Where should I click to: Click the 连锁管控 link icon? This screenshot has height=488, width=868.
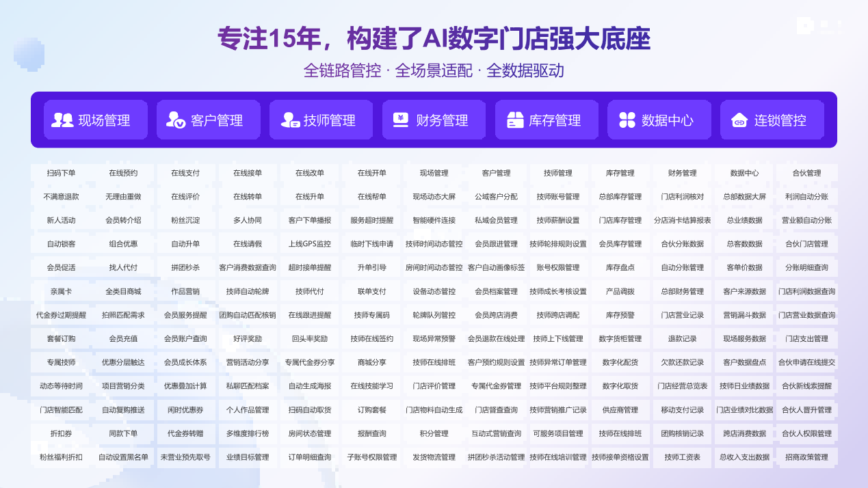coord(739,120)
